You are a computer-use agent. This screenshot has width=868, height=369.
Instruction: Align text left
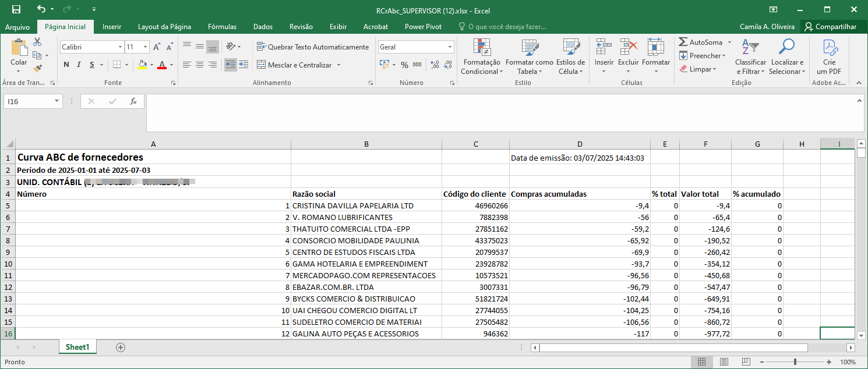tap(187, 65)
